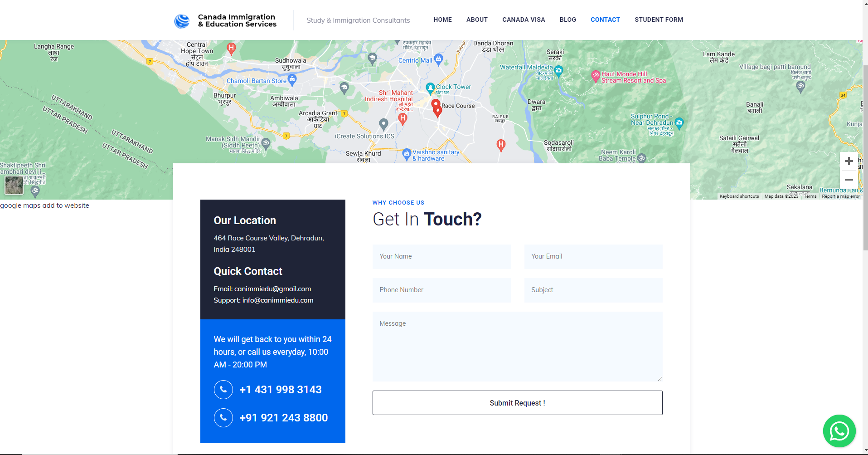Click the WhatsApp chat icon
Image resolution: width=868 pixels, height=455 pixels.
(839, 431)
